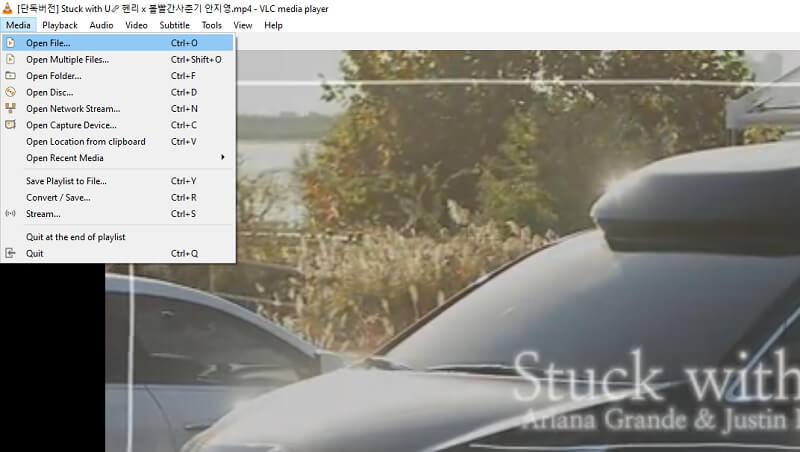Image resolution: width=800 pixels, height=452 pixels.
Task: Choose Open Location from clipboard
Action: click(x=85, y=141)
